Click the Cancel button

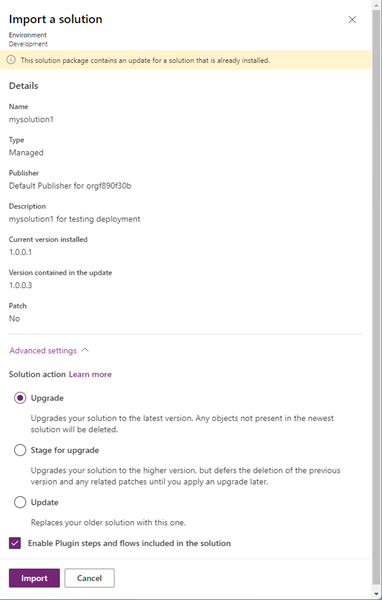(x=89, y=578)
